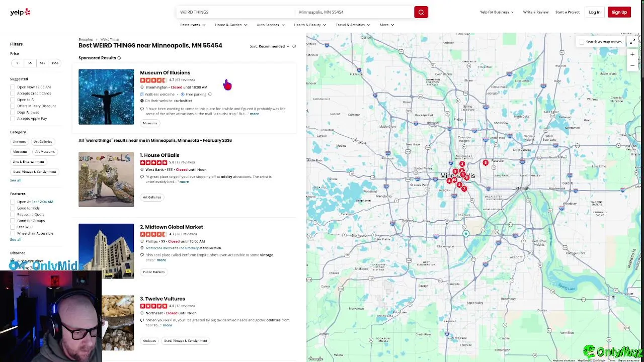644x362 pixels.
Task: Expand the Travel & Activities dropdown
Action: [353, 25]
